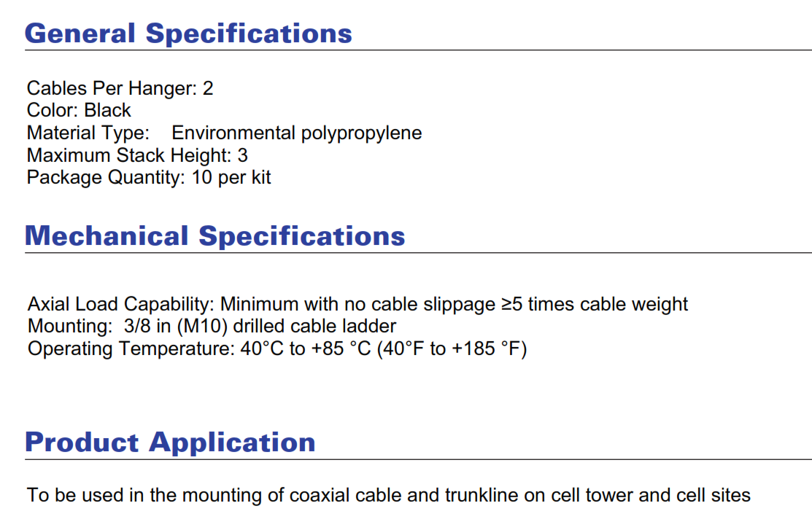Click the 3/8 in (M10) text
Image resolution: width=812 pixels, height=530 pixels.
coord(176,326)
